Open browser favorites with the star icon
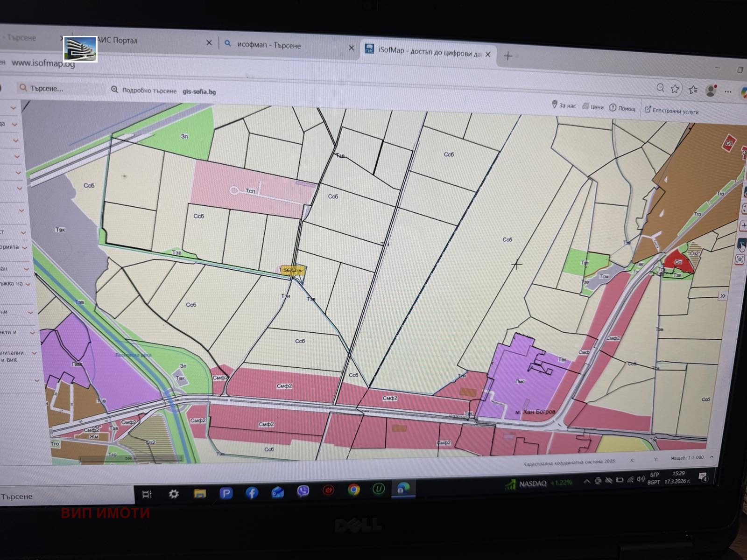747x560 pixels. point(675,89)
